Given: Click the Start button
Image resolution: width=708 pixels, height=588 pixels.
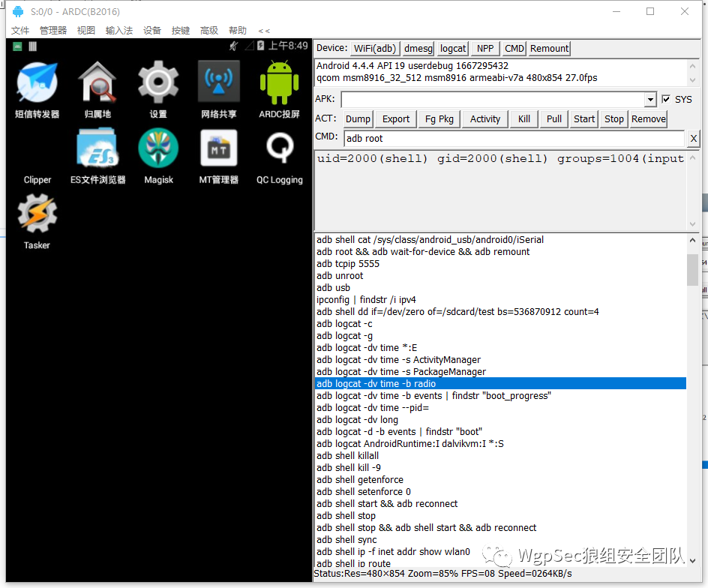Looking at the screenshot, I should tap(583, 118).
